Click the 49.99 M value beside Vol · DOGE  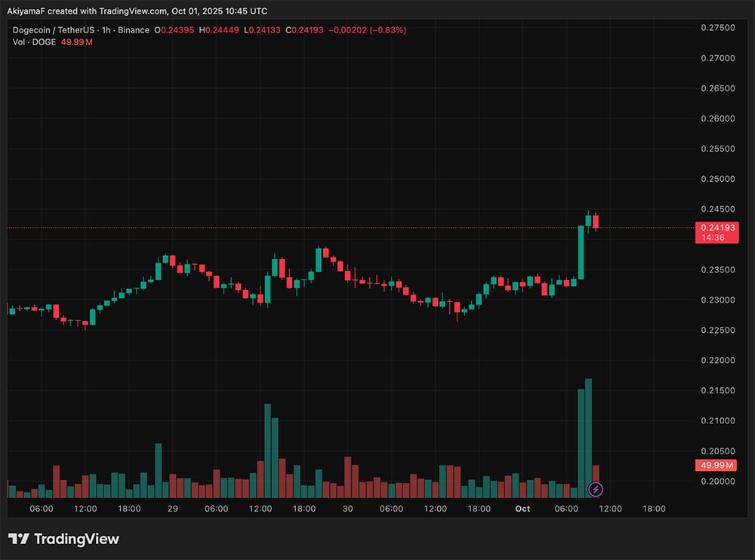click(76, 42)
